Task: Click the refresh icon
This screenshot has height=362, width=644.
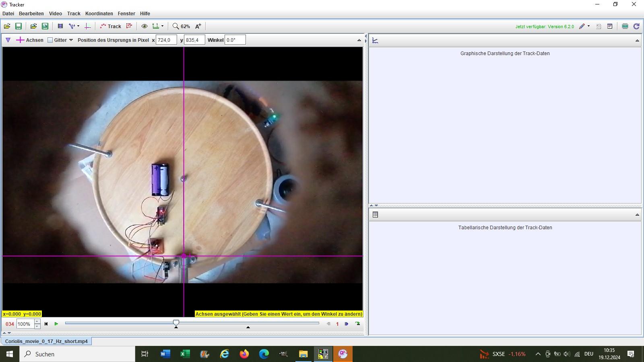Action: tap(636, 26)
